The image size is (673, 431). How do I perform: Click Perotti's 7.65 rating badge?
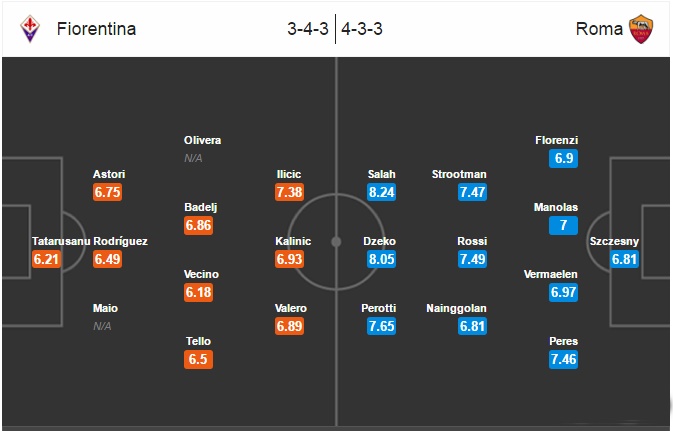pyautogui.click(x=381, y=326)
